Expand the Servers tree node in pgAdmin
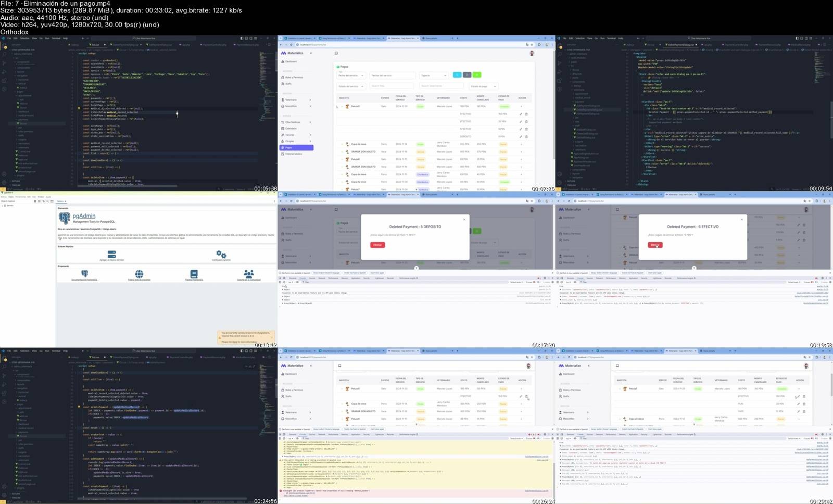The height and width of the screenshot is (504, 833). [x=3, y=206]
